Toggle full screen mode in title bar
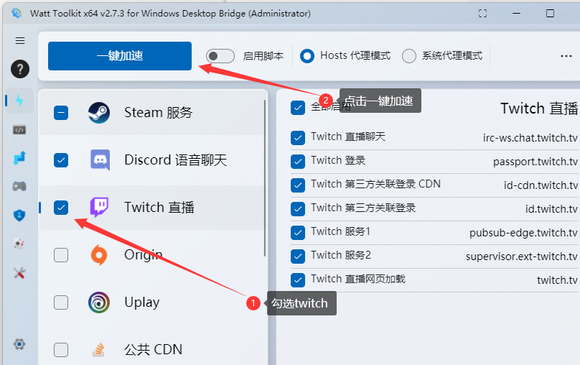The image size is (580, 365). tap(483, 13)
